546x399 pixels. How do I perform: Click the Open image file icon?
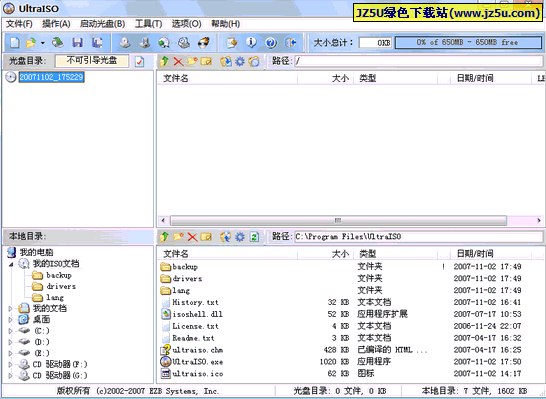[31, 42]
